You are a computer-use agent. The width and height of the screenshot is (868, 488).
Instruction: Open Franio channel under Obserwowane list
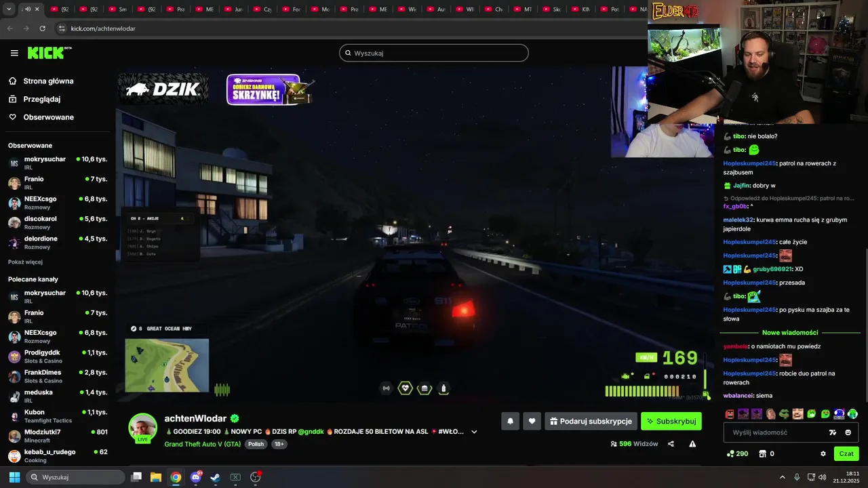58,183
